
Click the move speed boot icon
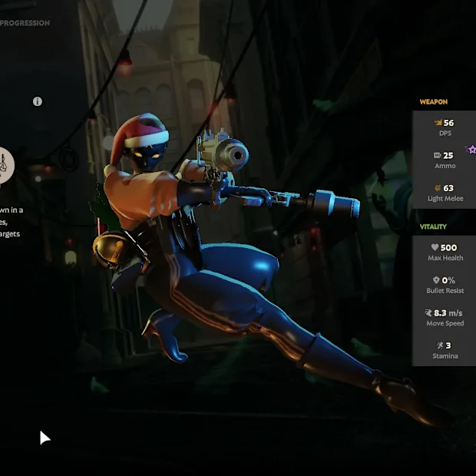(428, 312)
